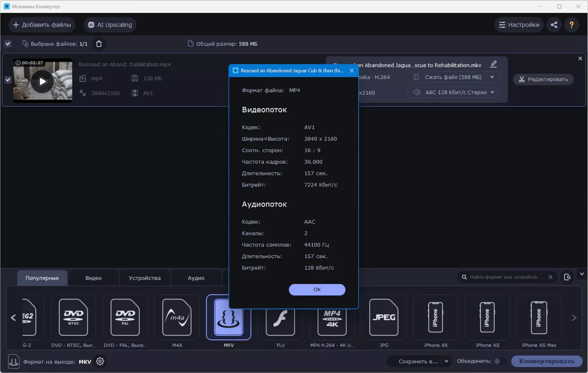Expand the AAC 128 Кбит/с Стерео audio dropdown
Screen dimensions: 588x373
(453, 92)
